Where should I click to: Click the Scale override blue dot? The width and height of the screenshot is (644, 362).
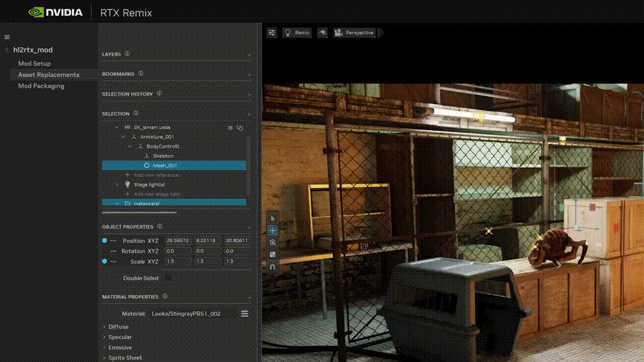tap(105, 261)
